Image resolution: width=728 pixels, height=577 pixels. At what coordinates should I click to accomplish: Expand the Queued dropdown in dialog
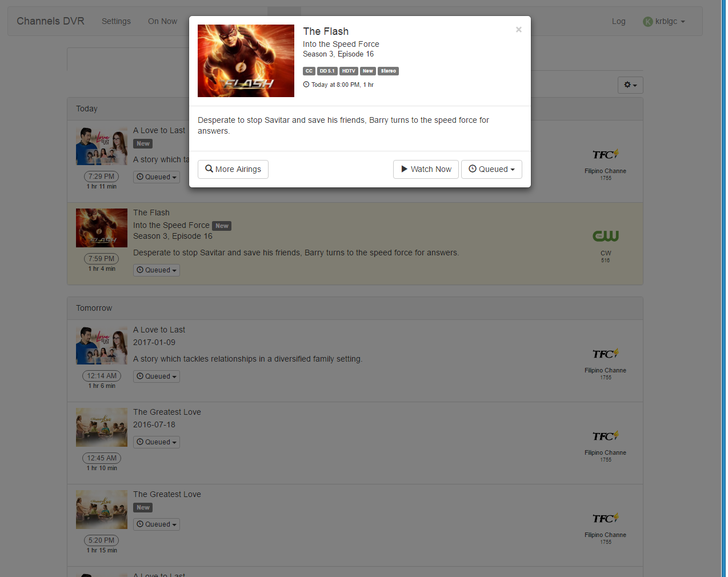(x=491, y=169)
